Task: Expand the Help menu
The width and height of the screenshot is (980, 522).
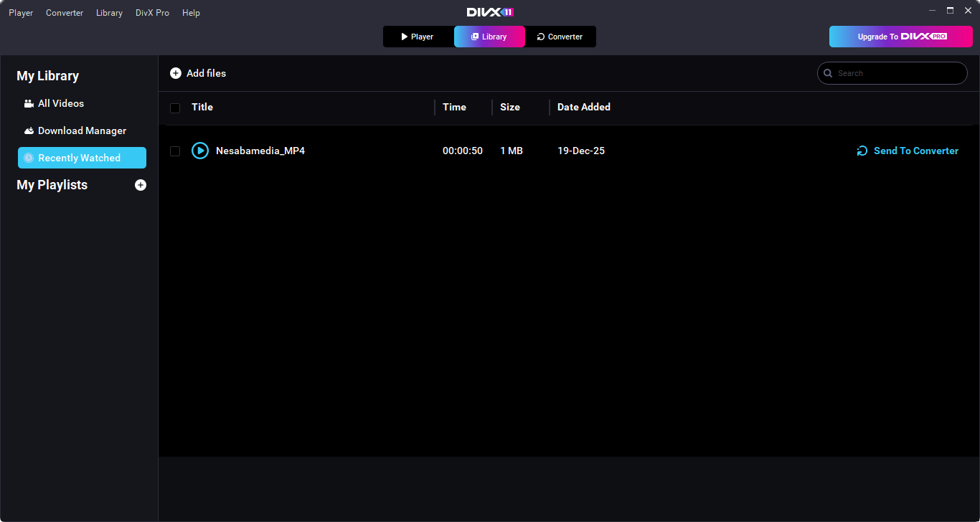Action: coord(191,13)
